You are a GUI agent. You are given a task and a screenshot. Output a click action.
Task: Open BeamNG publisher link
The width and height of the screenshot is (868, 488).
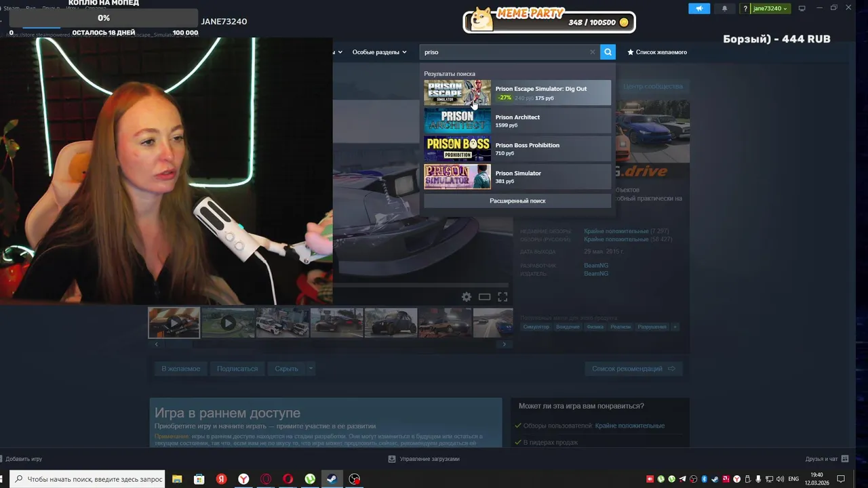pos(596,274)
